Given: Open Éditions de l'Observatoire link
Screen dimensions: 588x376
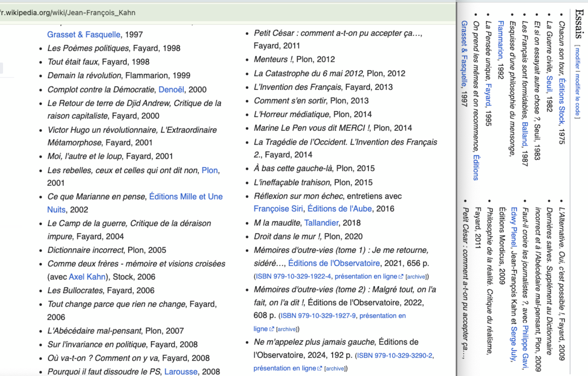Looking at the screenshot, I should [x=334, y=263].
